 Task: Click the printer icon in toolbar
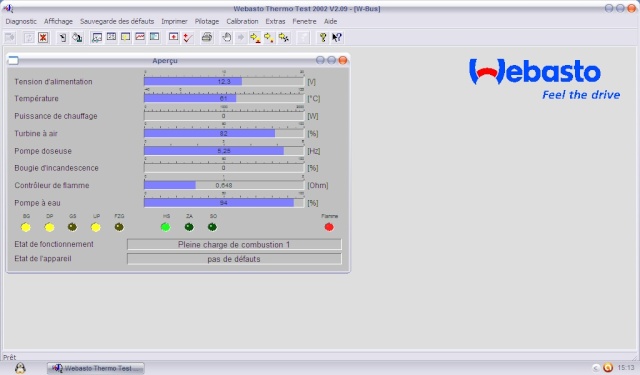(207, 38)
